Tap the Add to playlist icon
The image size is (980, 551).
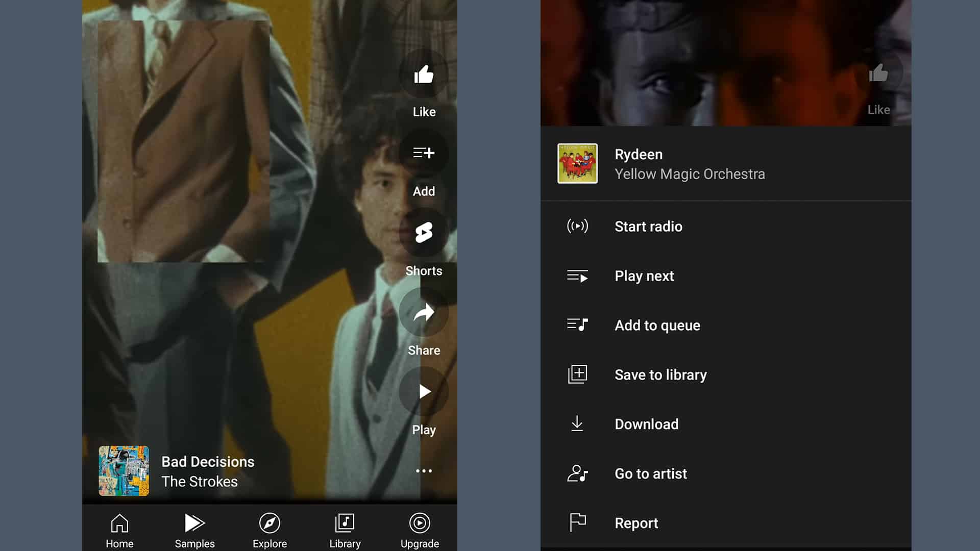423,154
